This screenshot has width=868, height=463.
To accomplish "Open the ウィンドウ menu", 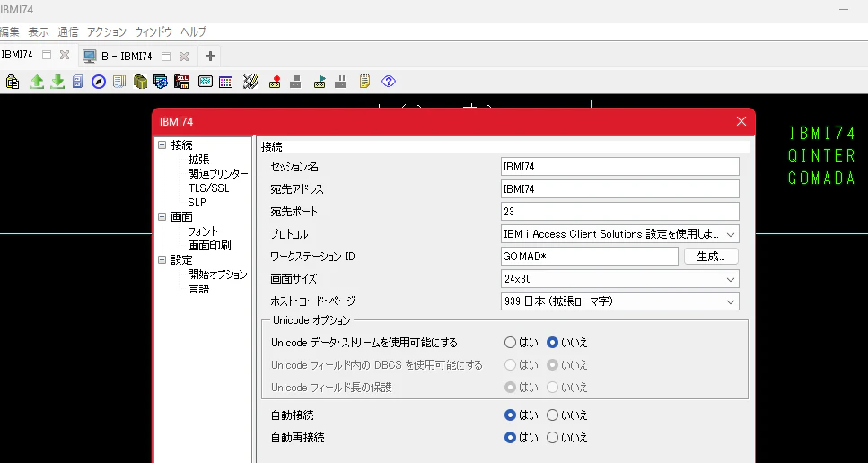I will coord(153,32).
